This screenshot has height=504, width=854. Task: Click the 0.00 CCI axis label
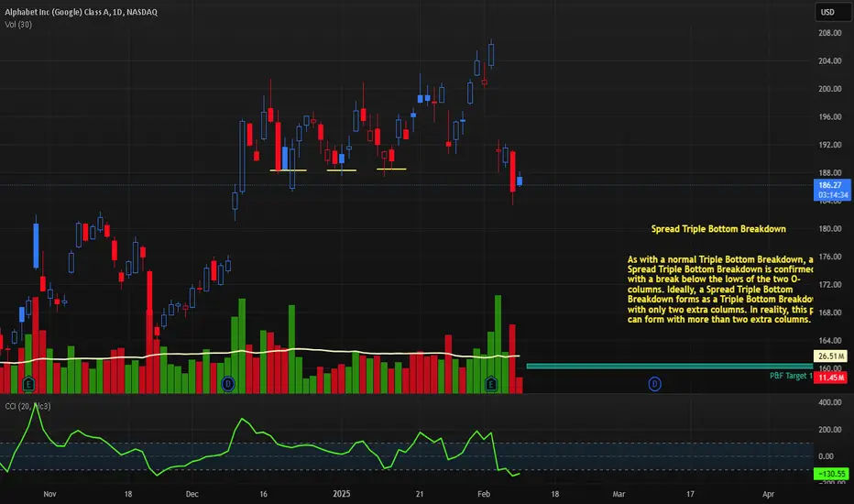827,456
